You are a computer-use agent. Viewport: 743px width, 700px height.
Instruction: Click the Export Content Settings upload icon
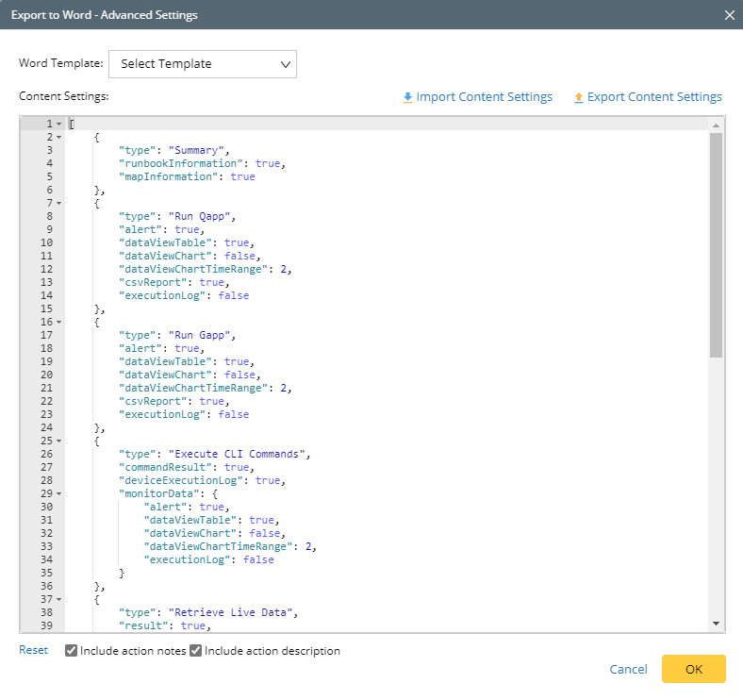(578, 97)
